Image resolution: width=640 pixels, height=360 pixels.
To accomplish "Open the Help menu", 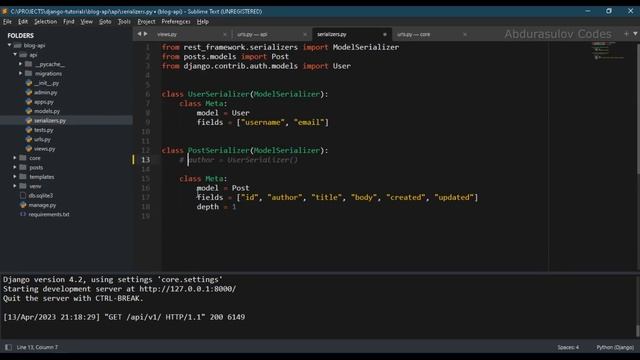I will point(202,22).
